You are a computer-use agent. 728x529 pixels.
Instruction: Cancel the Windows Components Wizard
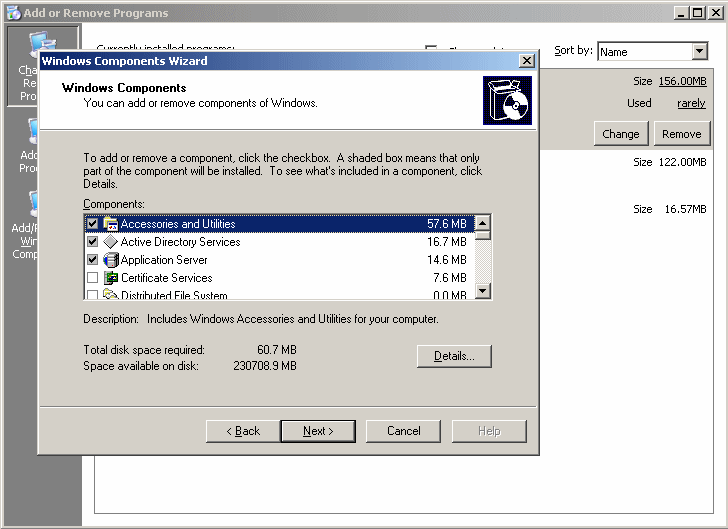point(403,431)
